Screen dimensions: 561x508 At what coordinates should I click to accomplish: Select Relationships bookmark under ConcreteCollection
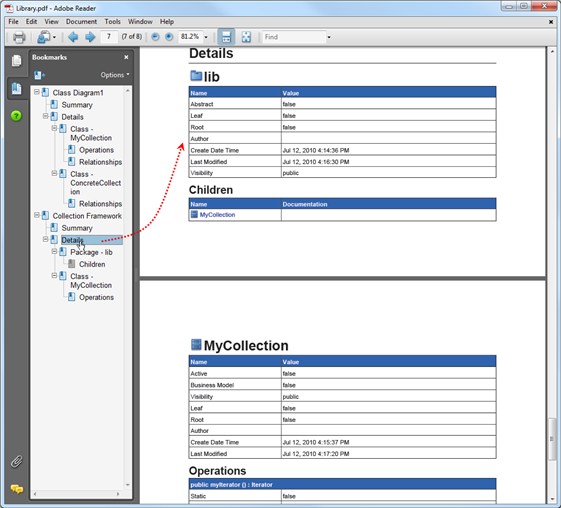(100, 204)
